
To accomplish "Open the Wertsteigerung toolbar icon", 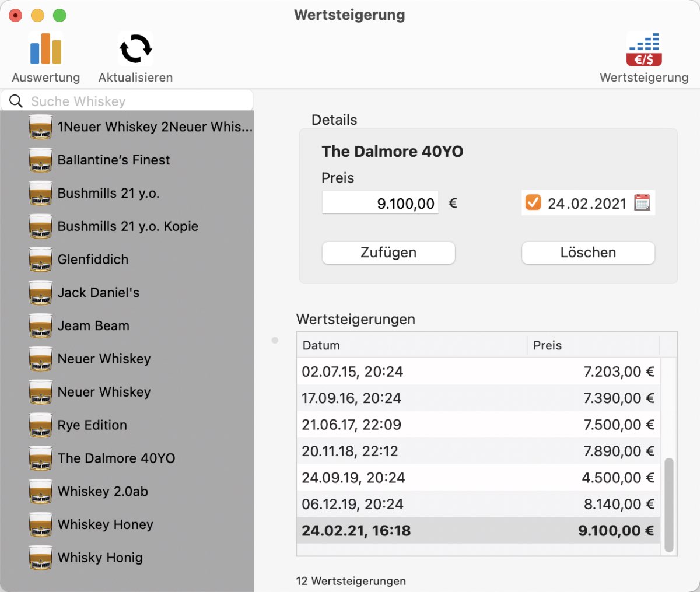I will pyautogui.click(x=644, y=49).
